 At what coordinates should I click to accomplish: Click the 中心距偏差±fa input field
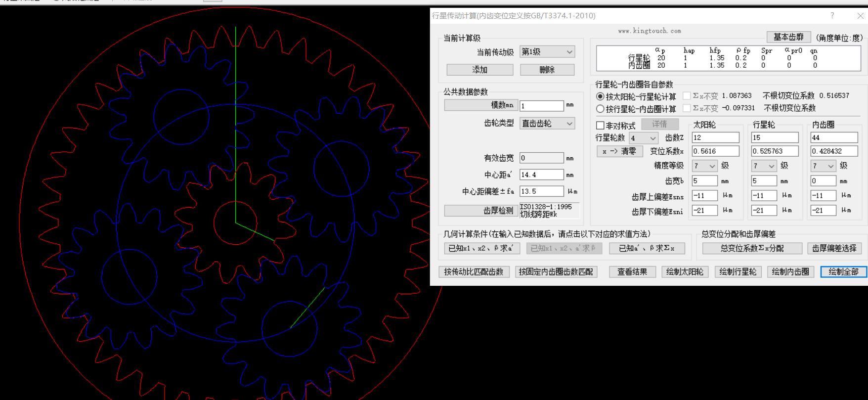pyautogui.click(x=542, y=191)
